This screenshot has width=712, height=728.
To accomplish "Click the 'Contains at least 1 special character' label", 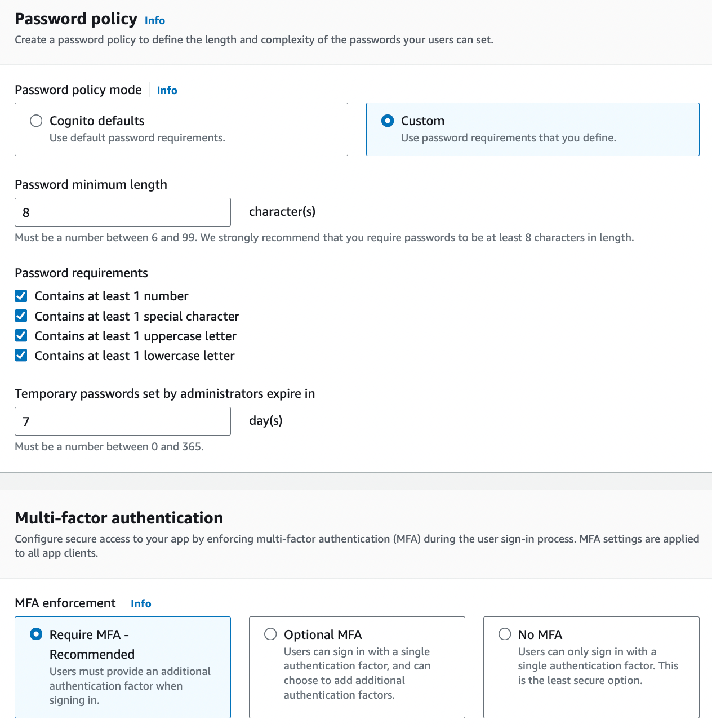I will 137,316.
